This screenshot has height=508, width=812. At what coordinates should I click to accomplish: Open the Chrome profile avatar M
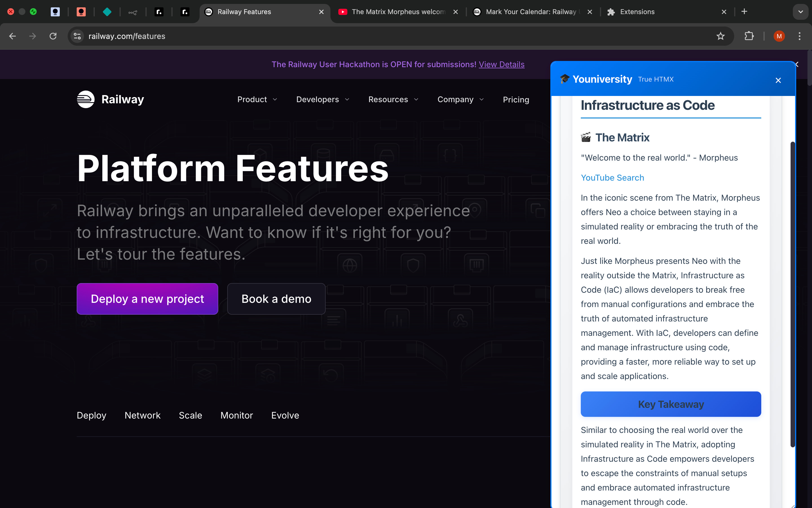coord(779,36)
